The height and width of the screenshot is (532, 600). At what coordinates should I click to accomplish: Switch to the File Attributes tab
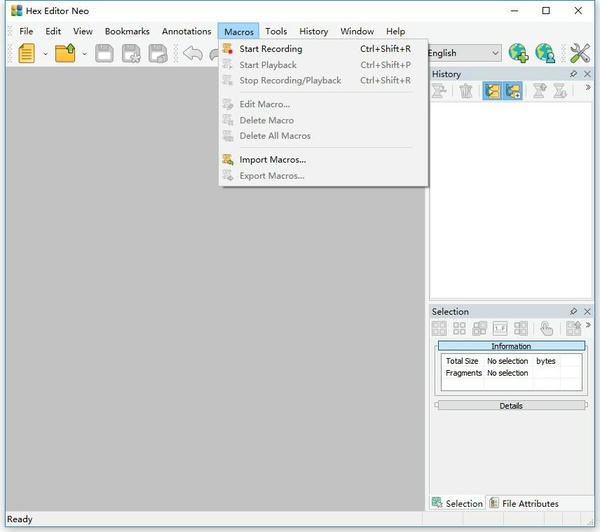point(524,503)
